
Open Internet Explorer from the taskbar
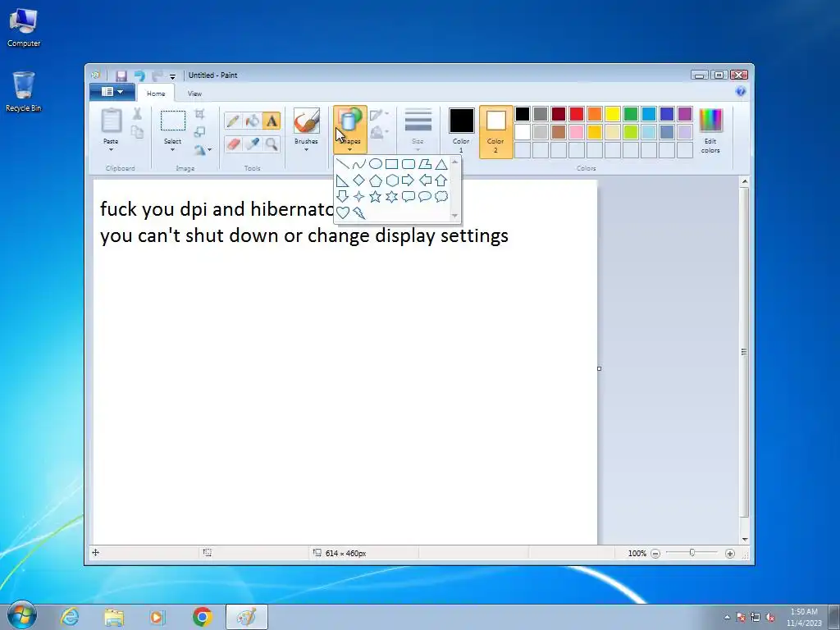tap(70, 617)
